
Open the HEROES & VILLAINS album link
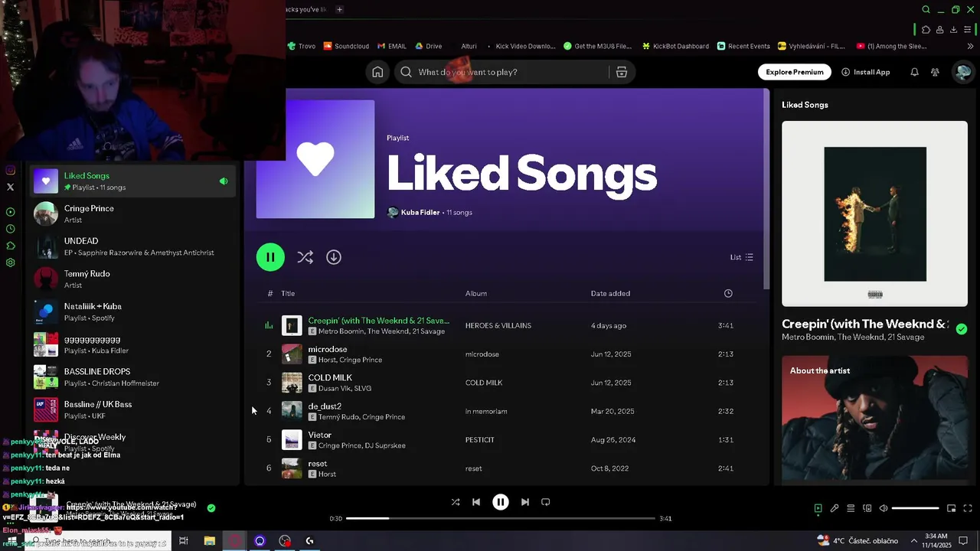tap(498, 325)
